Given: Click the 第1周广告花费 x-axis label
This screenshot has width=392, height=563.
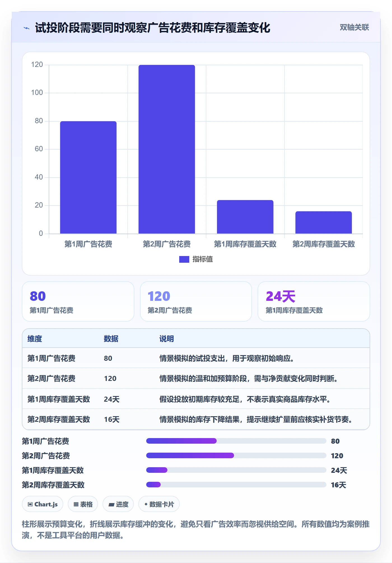Looking at the screenshot, I should click(x=88, y=244).
